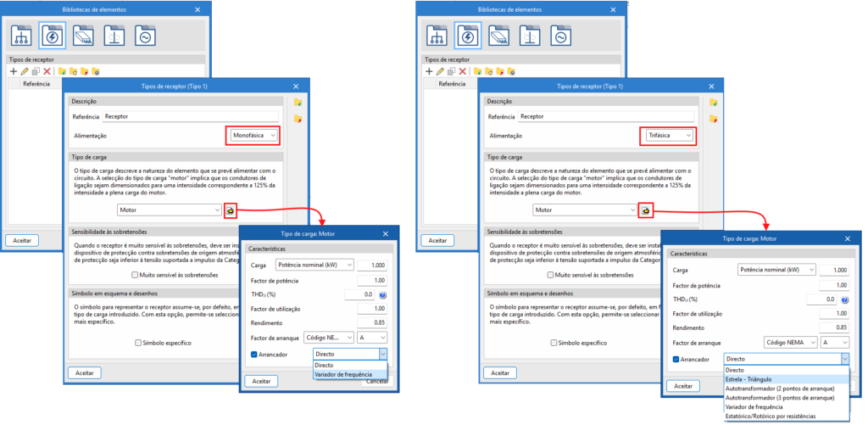Click the red X delete icon in the left Tipos de receptor toolbar
This screenshot has height=425, width=868.
(47, 71)
